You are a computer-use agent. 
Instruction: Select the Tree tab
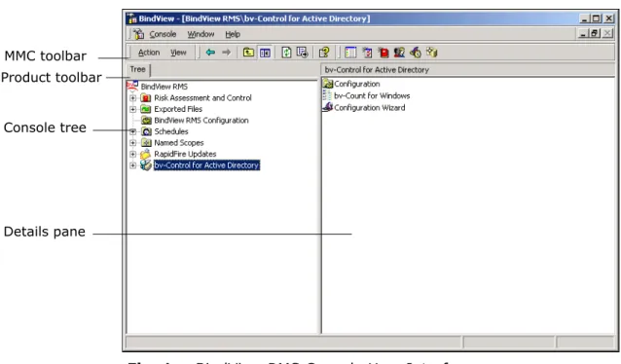138,69
